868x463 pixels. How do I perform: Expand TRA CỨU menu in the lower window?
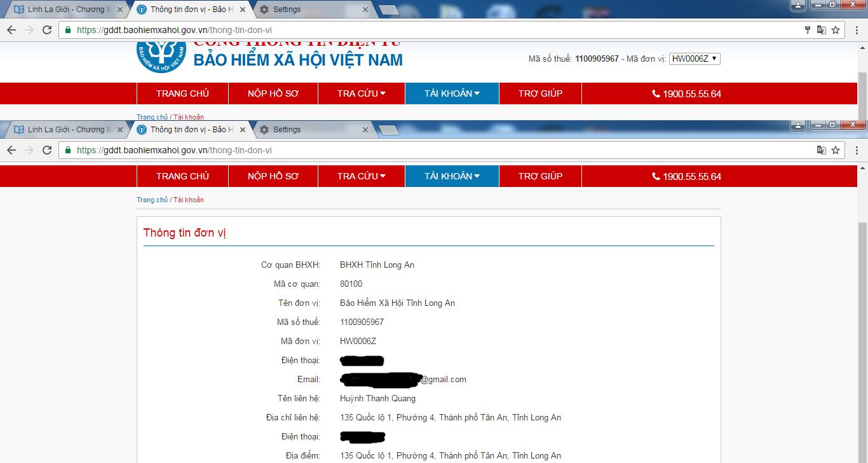pyautogui.click(x=362, y=176)
